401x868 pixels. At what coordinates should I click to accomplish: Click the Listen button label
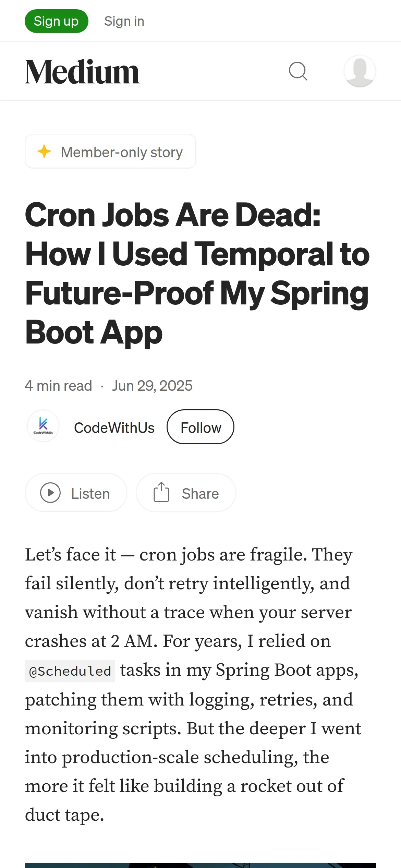point(90,494)
